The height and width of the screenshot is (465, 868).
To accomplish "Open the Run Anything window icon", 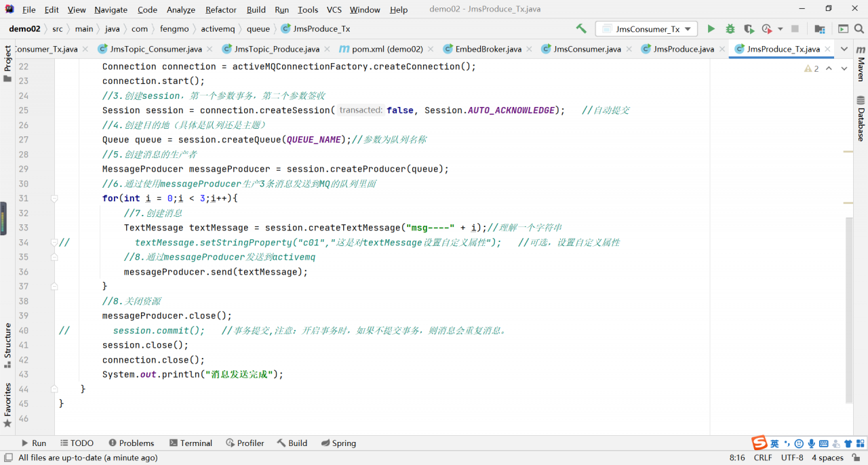I will [843, 29].
